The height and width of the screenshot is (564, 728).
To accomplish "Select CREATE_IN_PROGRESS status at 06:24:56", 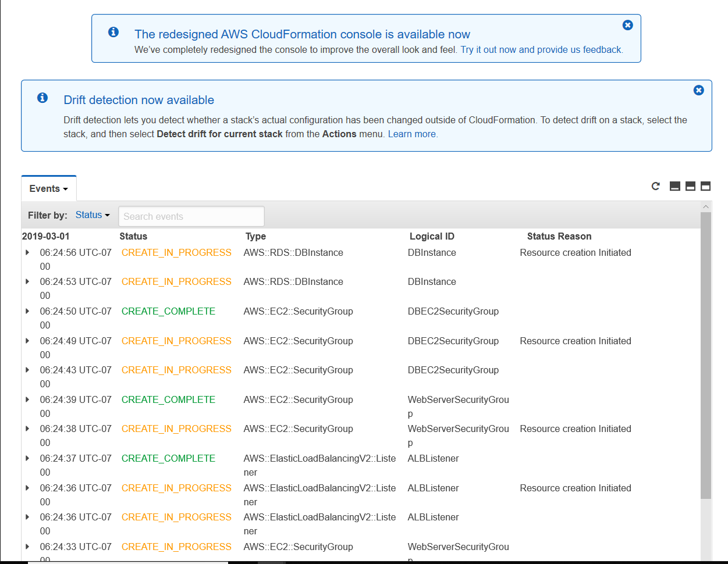I will click(176, 252).
